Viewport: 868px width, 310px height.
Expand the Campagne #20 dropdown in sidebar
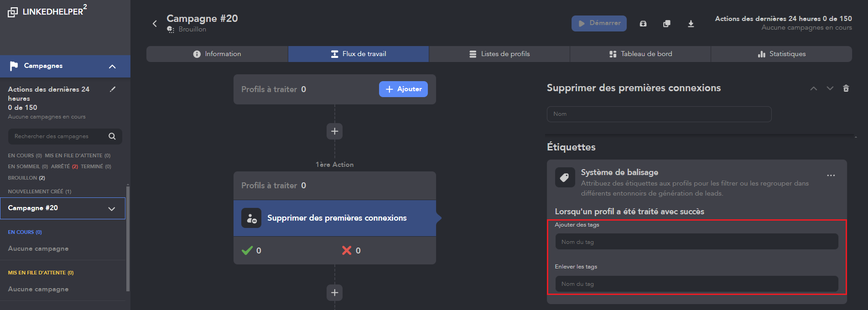111,209
